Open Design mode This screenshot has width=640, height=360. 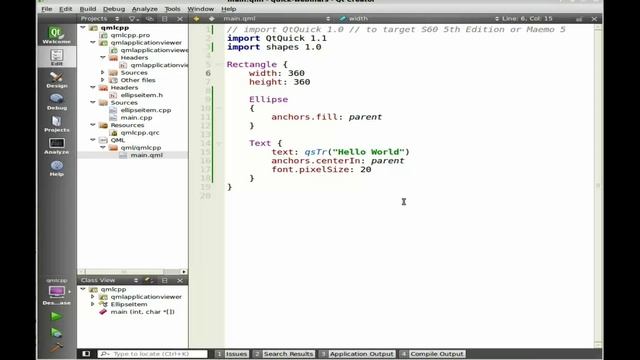[x=56, y=80]
